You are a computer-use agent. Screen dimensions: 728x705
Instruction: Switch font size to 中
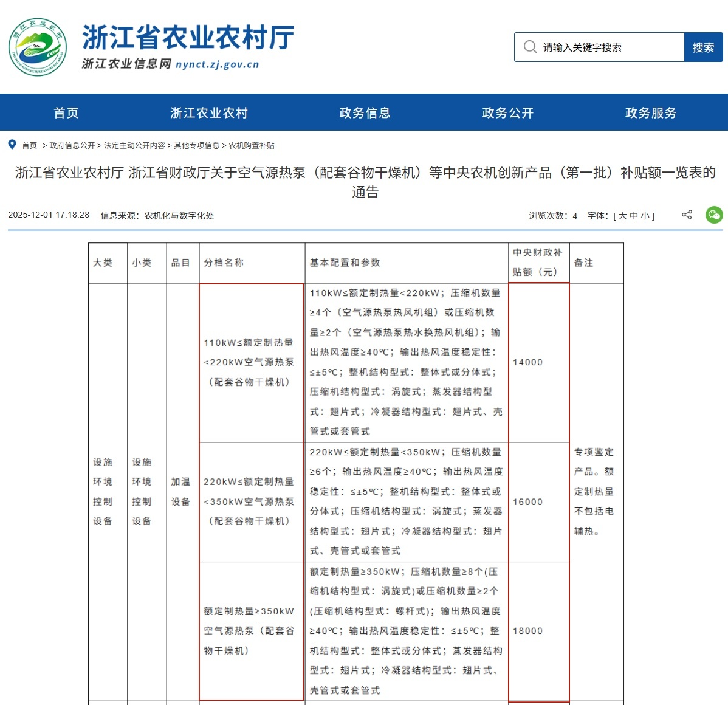[x=634, y=216]
